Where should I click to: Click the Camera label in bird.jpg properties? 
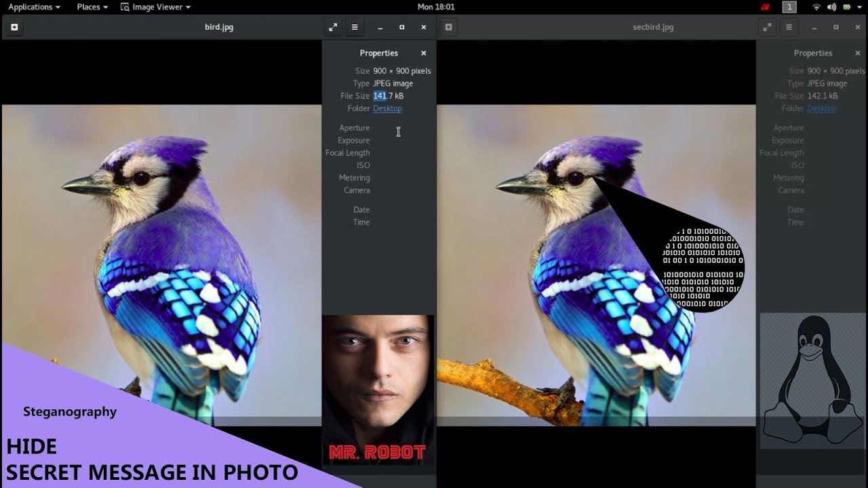click(x=357, y=190)
